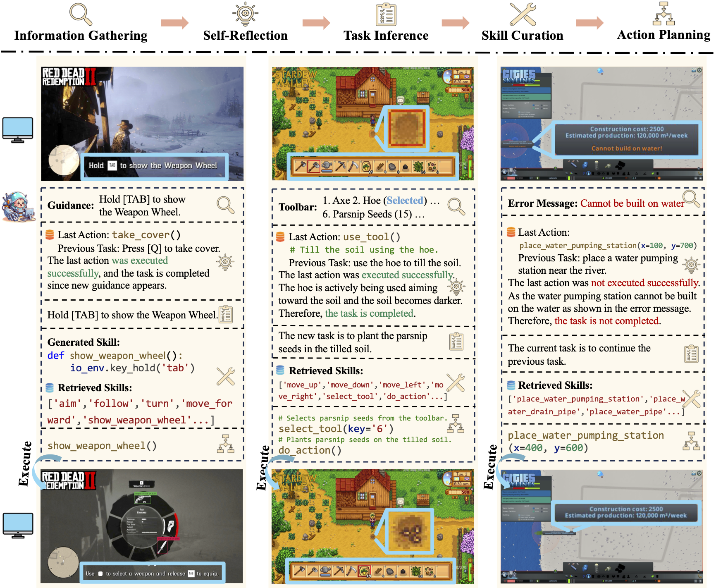Click the 'Lakedale' city name in upper Cities Skylines

tap(553, 178)
